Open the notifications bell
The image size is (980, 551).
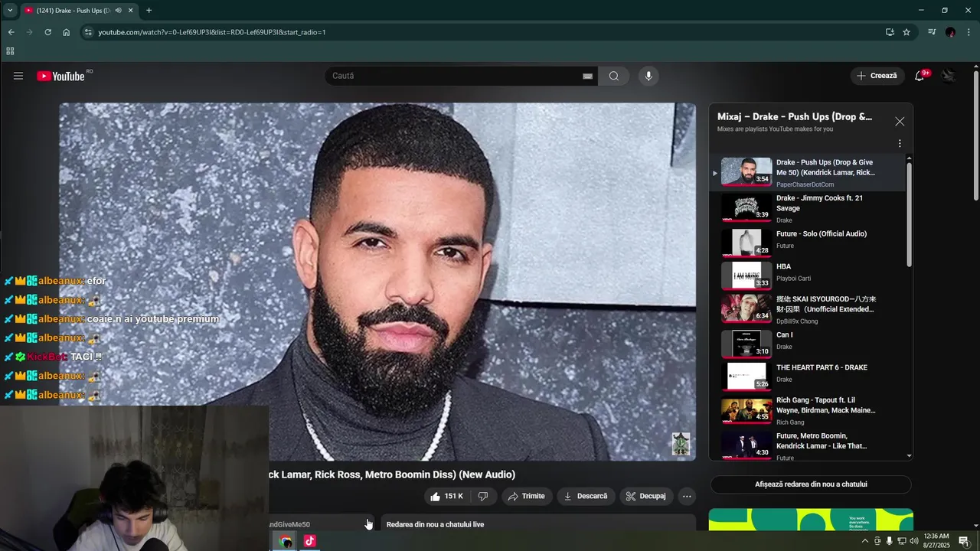click(x=920, y=76)
